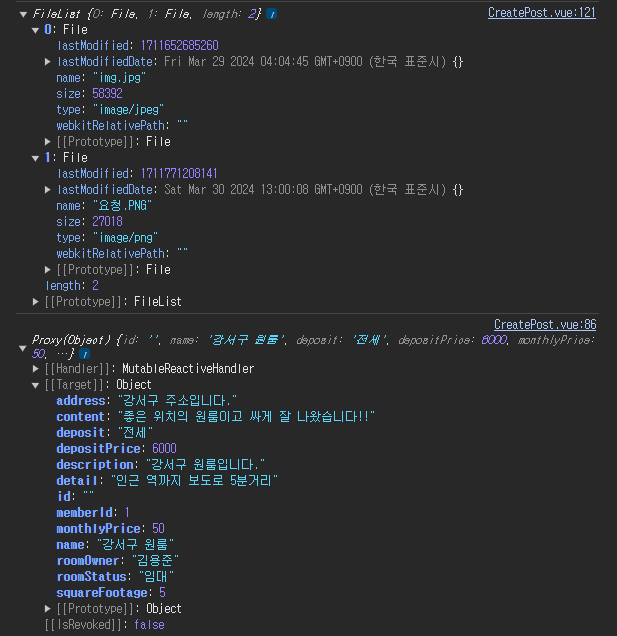Screen dimensions: 617x636
Task: Select the type value "image/jpeg"
Action: [x=129, y=110]
